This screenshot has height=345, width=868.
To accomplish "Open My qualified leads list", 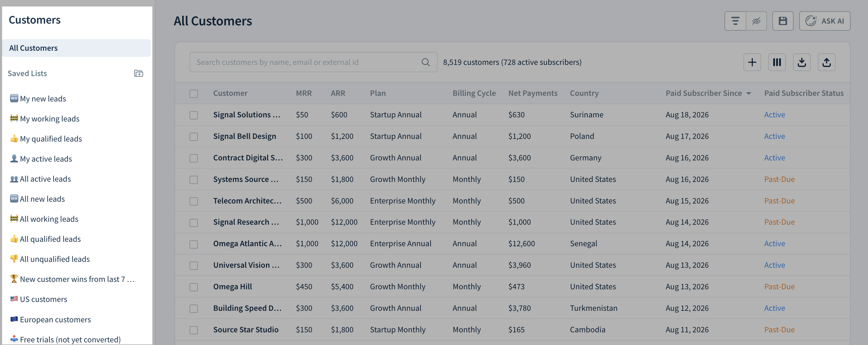I will tap(46, 139).
